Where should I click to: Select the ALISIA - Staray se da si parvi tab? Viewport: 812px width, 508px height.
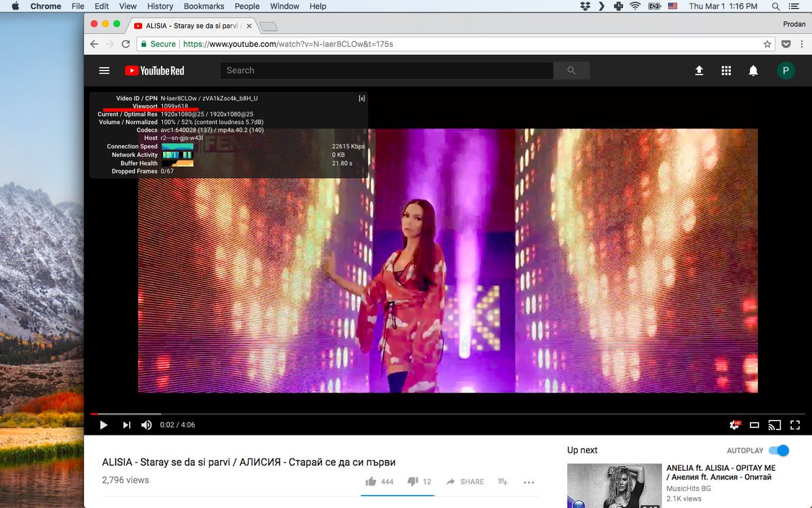(x=194, y=26)
